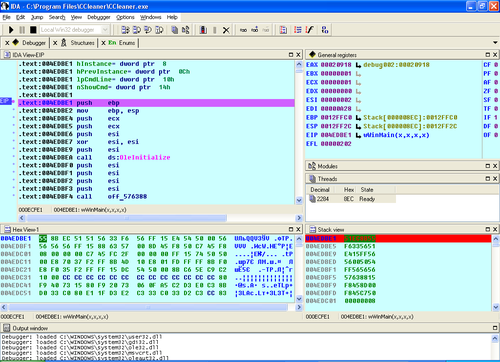Jump to ESP value arrow icon

click(x=358, y=127)
